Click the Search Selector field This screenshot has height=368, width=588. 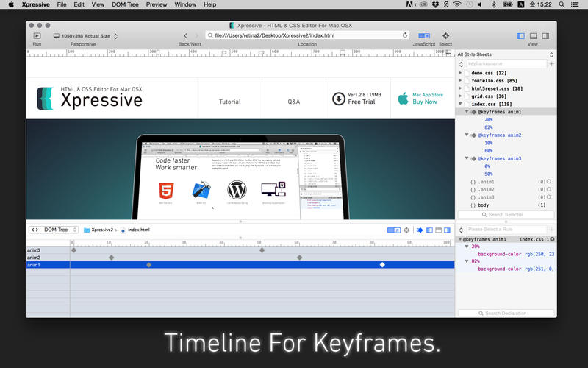[x=506, y=215]
